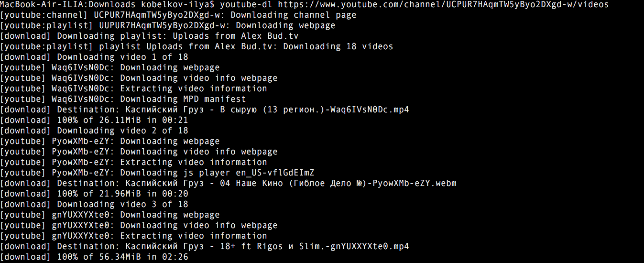This screenshot has width=644, height=263.
Task: Click 'Uploads from Alex Bud.tv' playlist line
Action: click(150, 36)
